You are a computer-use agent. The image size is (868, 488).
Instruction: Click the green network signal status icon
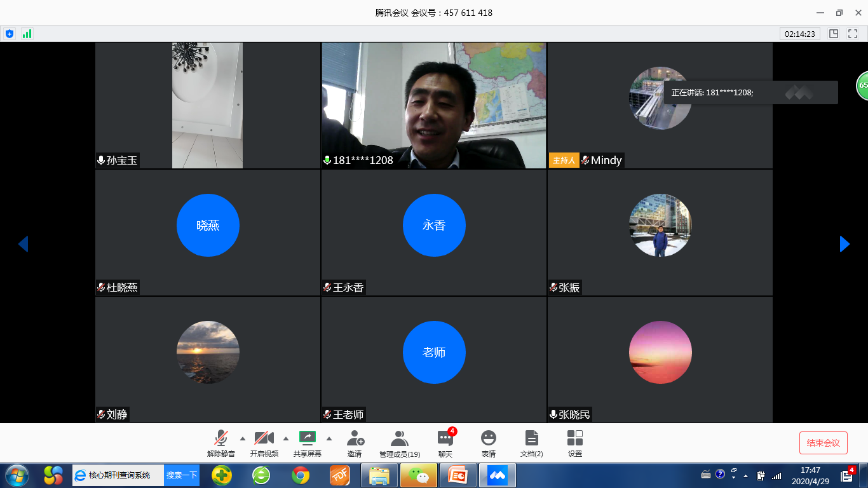point(27,34)
